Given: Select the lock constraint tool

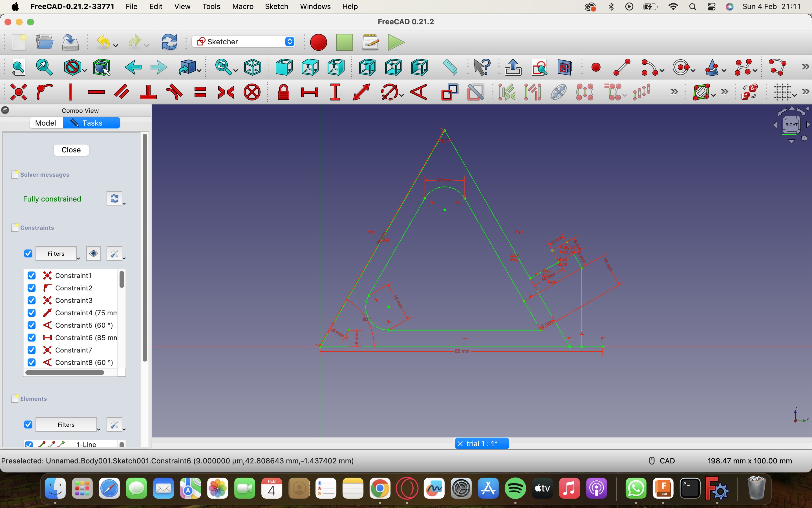Looking at the screenshot, I should [x=284, y=92].
